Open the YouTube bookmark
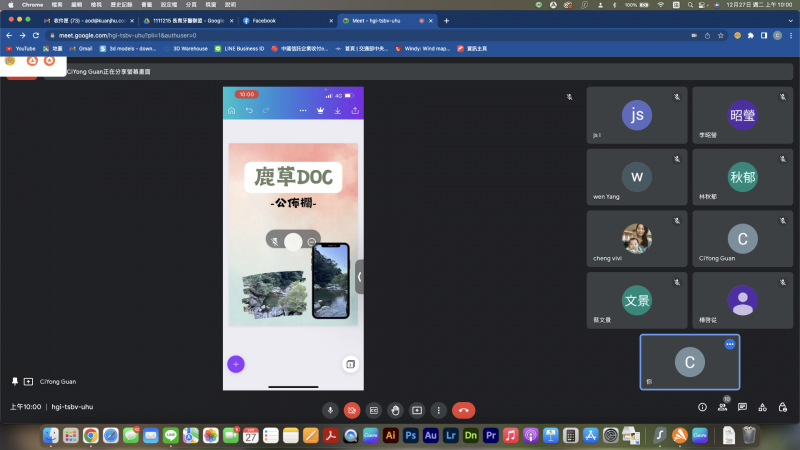This screenshot has width=800, height=450. 20,48
